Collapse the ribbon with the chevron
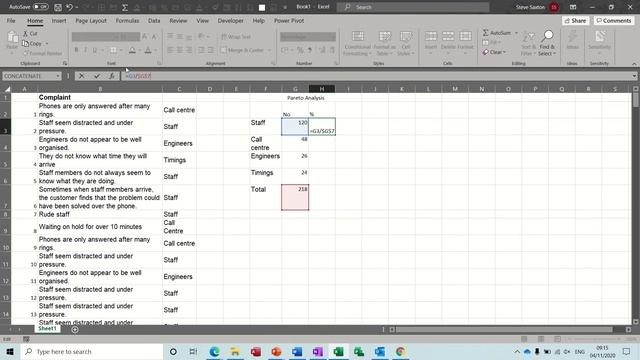This screenshot has width=640, height=360. coord(634,64)
